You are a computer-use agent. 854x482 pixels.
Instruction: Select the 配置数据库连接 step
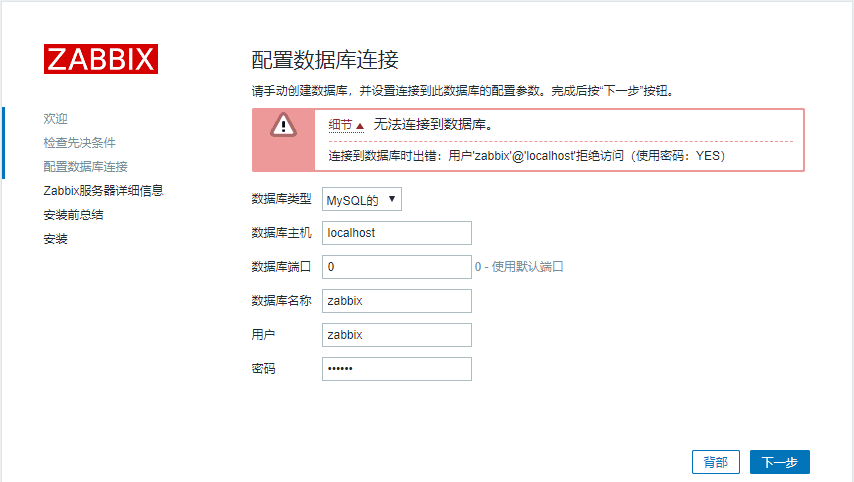point(86,167)
